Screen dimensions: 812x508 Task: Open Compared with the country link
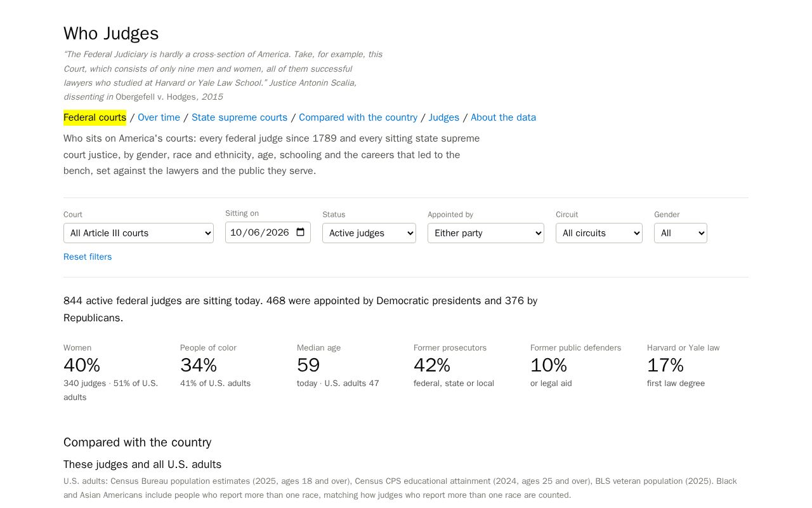point(358,117)
